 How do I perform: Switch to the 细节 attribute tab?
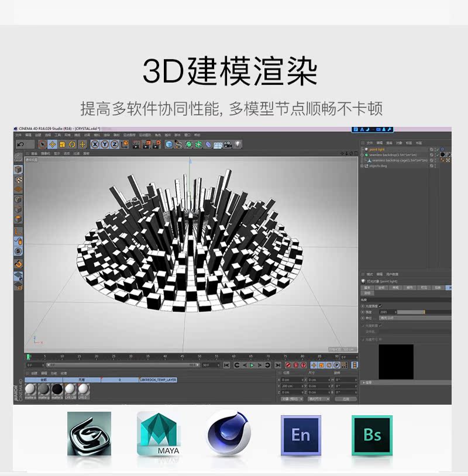(x=409, y=288)
